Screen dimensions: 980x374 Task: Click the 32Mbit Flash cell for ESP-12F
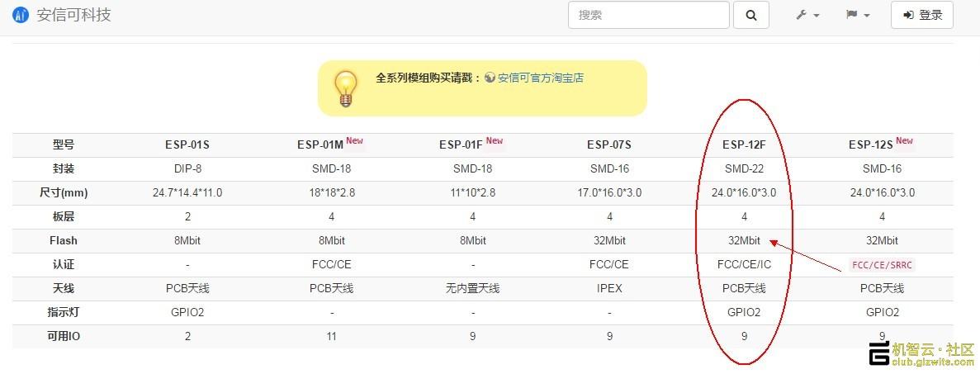pos(744,241)
